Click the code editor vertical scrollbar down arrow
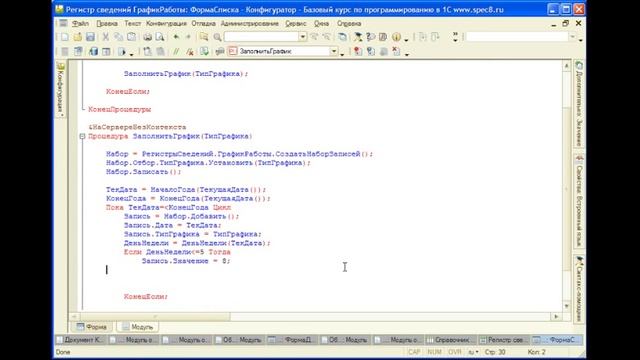The height and width of the screenshot is (360, 640). pos(567,306)
